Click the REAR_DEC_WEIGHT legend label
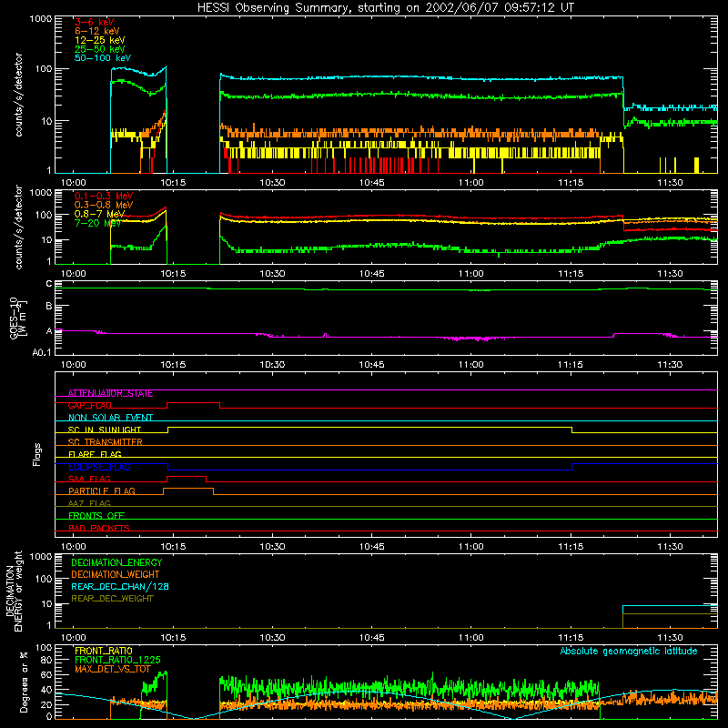 tap(112, 599)
